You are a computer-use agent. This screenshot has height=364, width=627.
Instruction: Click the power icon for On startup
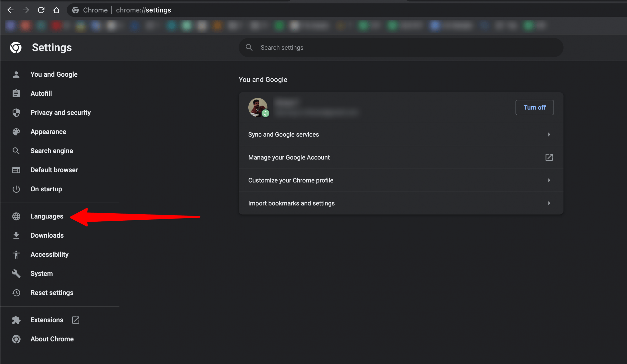(x=16, y=189)
